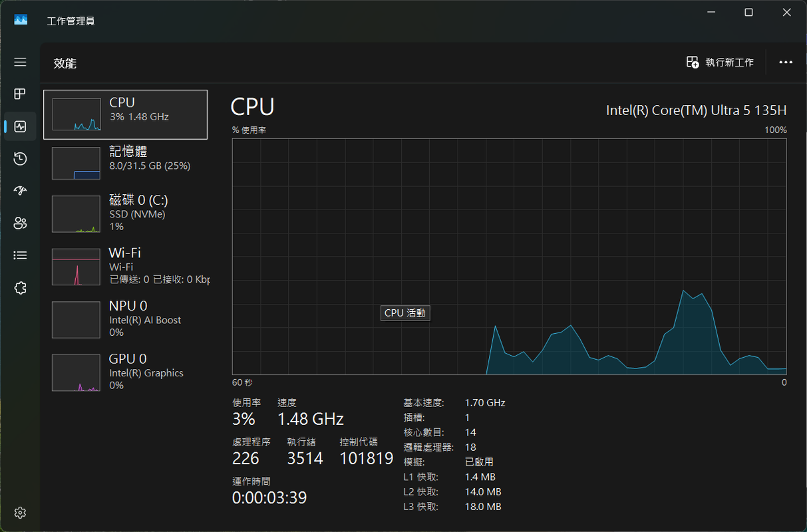Viewport: 807px width, 532px height.
Task: Click the 處理程序 count 226
Action: [x=245, y=458]
